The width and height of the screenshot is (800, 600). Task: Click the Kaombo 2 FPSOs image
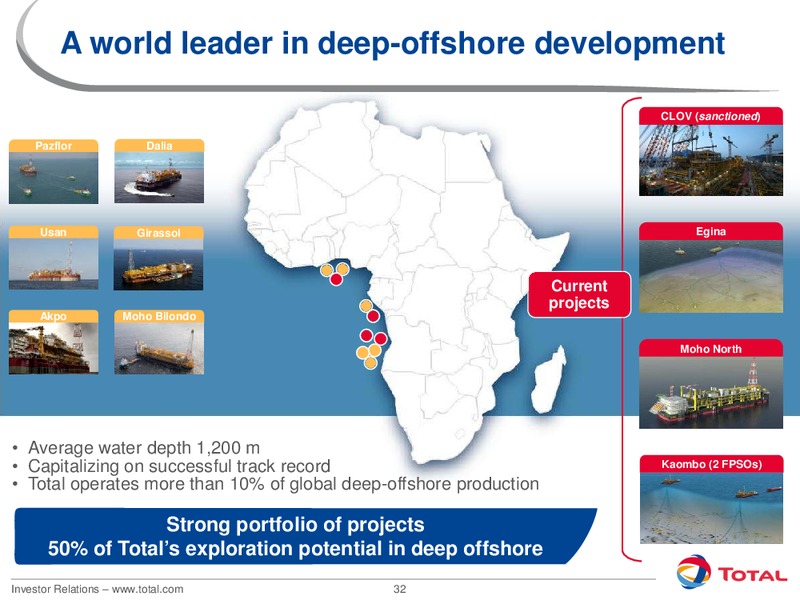(x=711, y=508)
